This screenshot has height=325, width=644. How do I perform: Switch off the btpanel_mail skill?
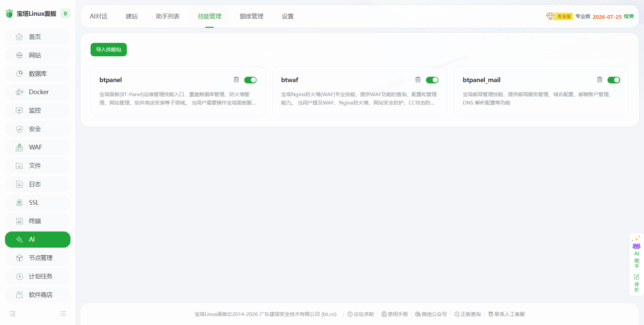613,80
